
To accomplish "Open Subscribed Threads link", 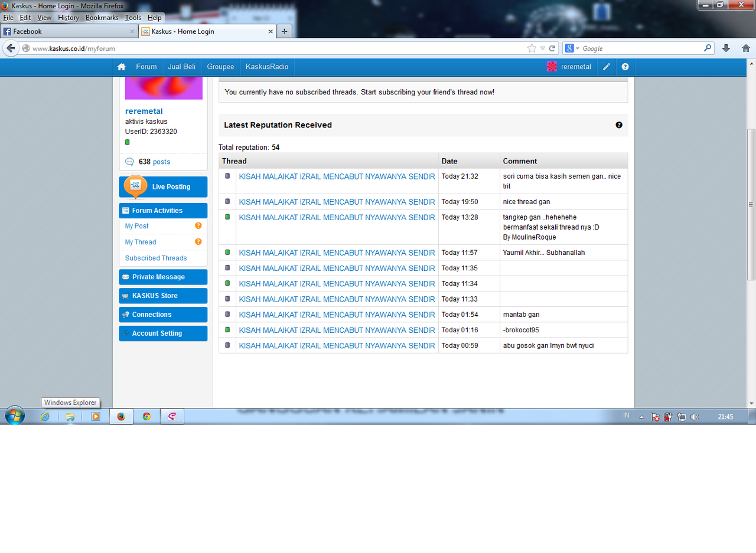I will (156, 258).
